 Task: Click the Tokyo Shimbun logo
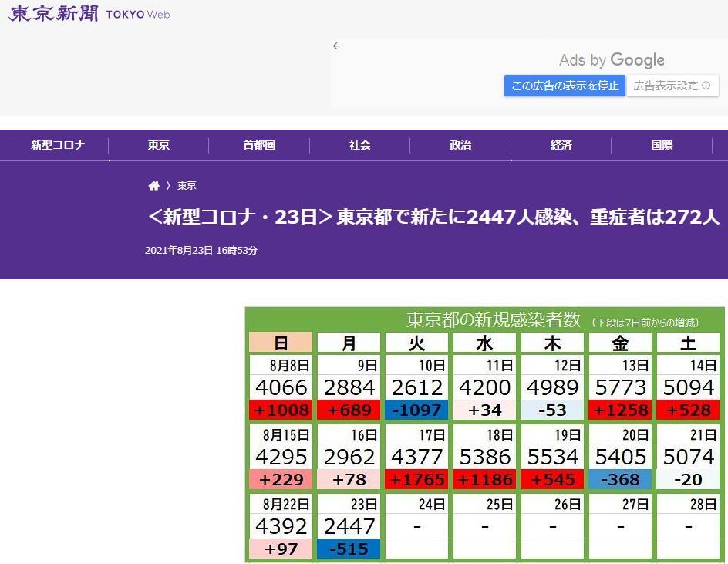point(89,14)
